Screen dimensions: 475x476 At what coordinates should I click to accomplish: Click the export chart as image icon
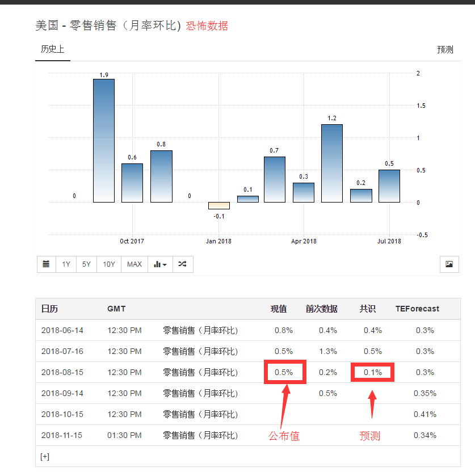click(449, 264)
